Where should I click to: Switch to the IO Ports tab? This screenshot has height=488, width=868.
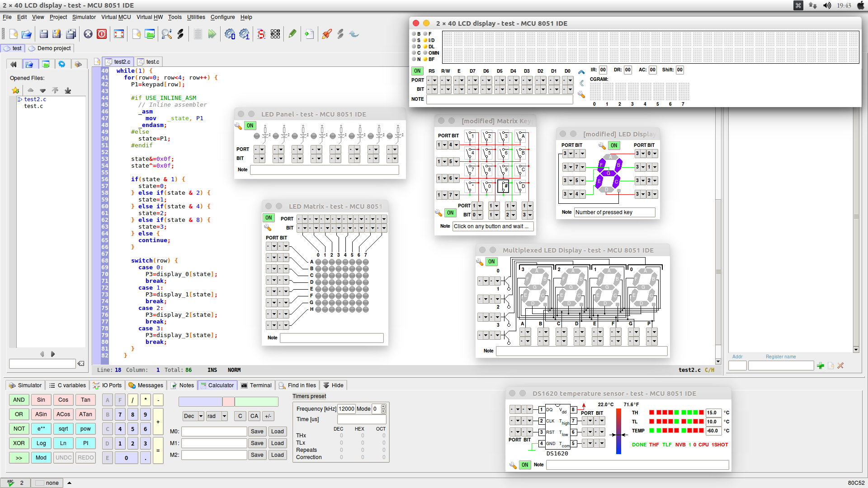coord(107,385)
